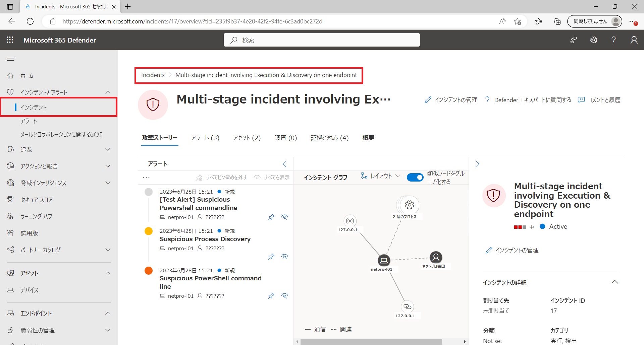Collapse the インシデントの詳細 section
Image resolution: width=644 pixels, height=345 pixels.
coord(615,282)
